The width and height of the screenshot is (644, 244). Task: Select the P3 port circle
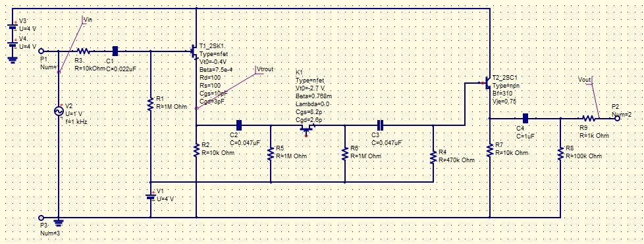coord(41,218)
